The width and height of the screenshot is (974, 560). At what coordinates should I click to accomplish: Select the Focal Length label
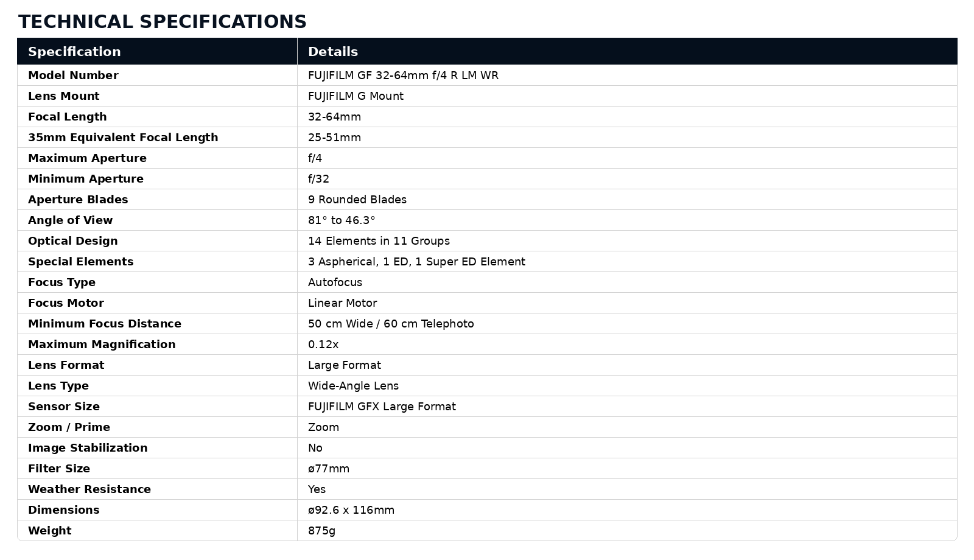pos(67,117)
